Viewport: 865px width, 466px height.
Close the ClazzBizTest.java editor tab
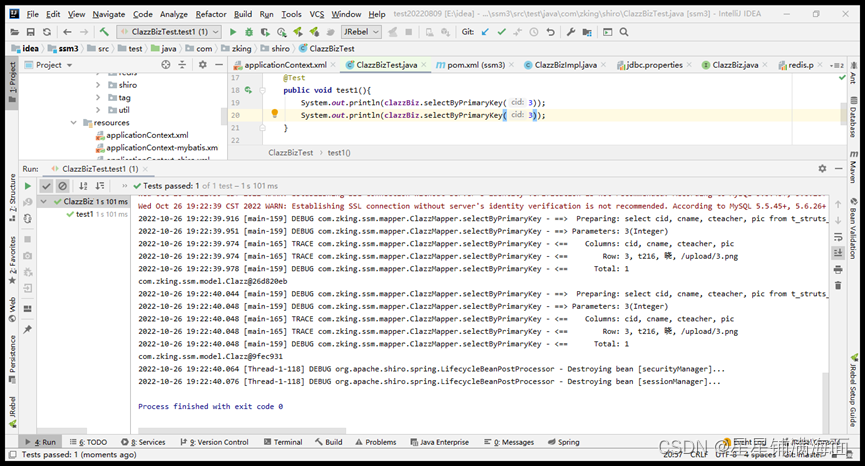tap(424, 65)
